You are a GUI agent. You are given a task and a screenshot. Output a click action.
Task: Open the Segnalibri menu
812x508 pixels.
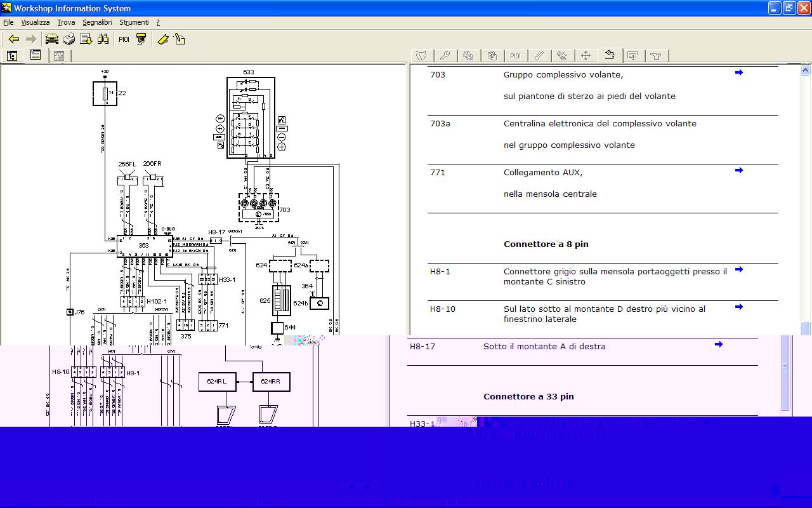coord(97,22)
